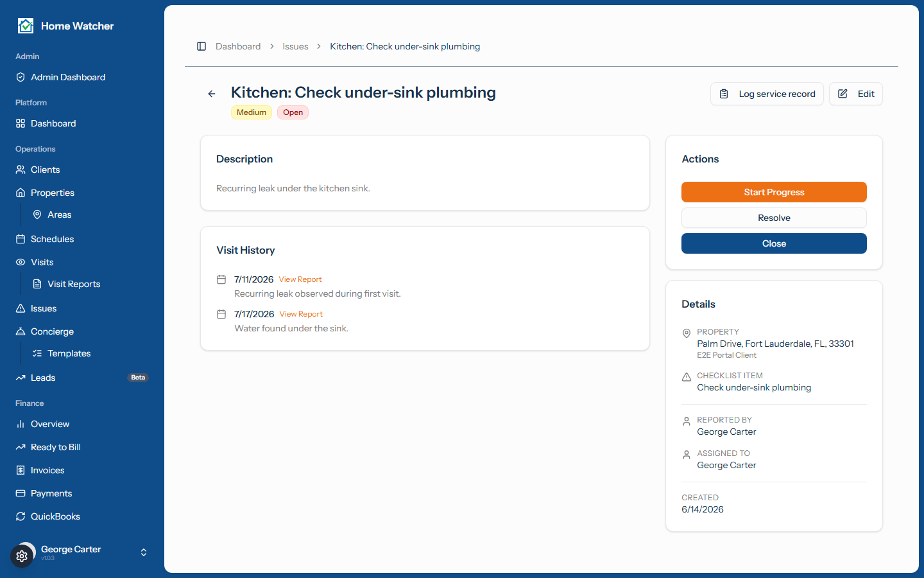Click the Issues breadcrumb link
The width and height of the screenshot is (924, 578).
pos(295,46)
